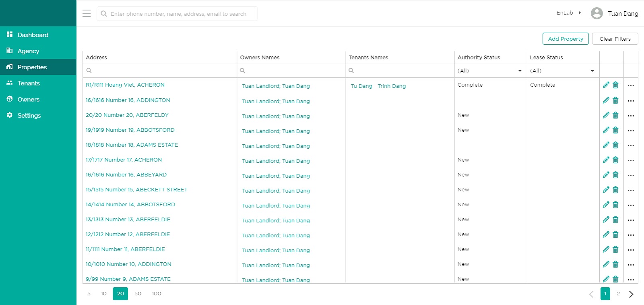Delete the 20/20 Number 20, ABERFELDY property
The image size is (644, 305).
[x=615, y=115]
